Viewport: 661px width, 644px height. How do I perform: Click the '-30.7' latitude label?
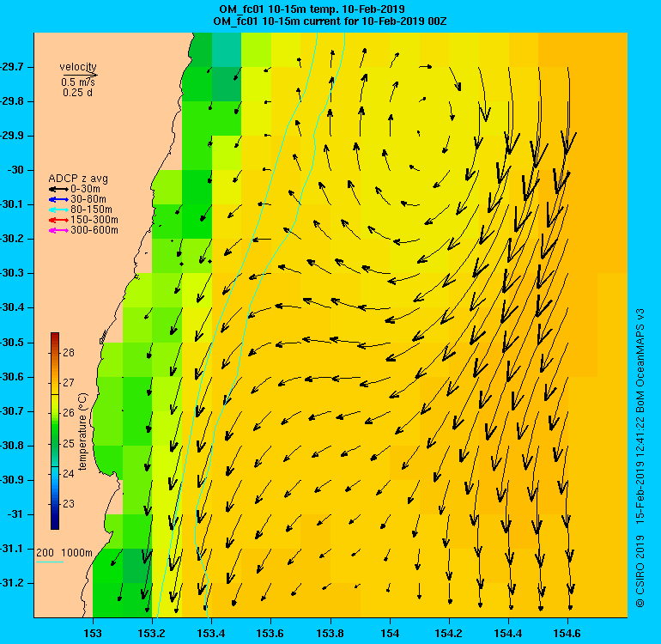click(x=12, y=411)
